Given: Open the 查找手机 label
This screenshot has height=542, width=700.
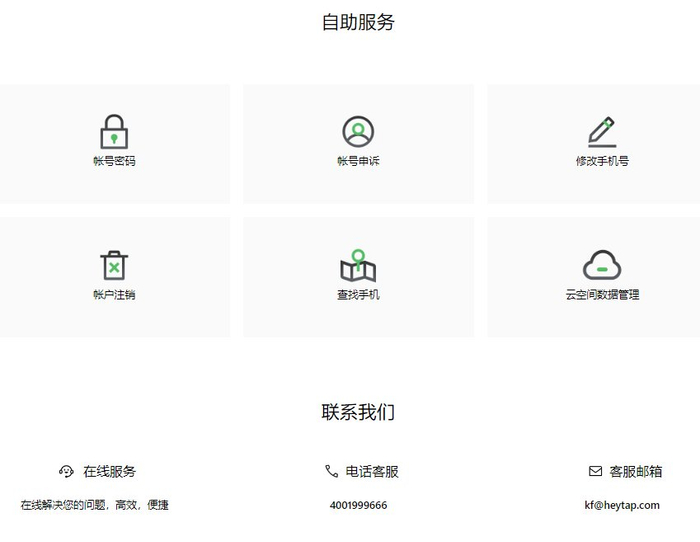Looking at the screenshot, I should (x=358, y=295).
